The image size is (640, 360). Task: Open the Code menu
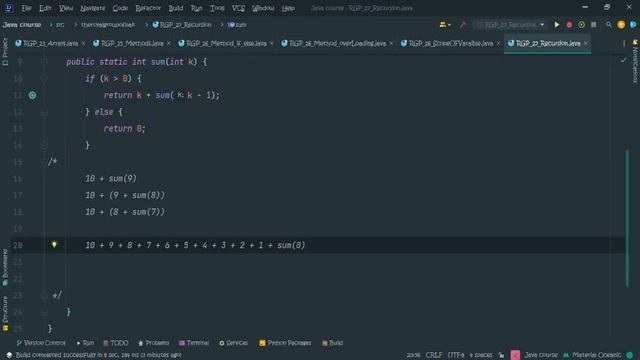pyautogui.click(x=120, y=8)
